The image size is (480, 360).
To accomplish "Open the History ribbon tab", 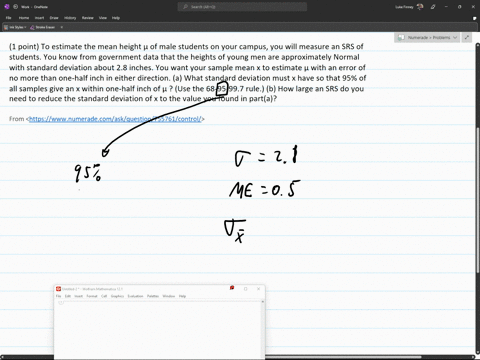I will click(70, 18).
